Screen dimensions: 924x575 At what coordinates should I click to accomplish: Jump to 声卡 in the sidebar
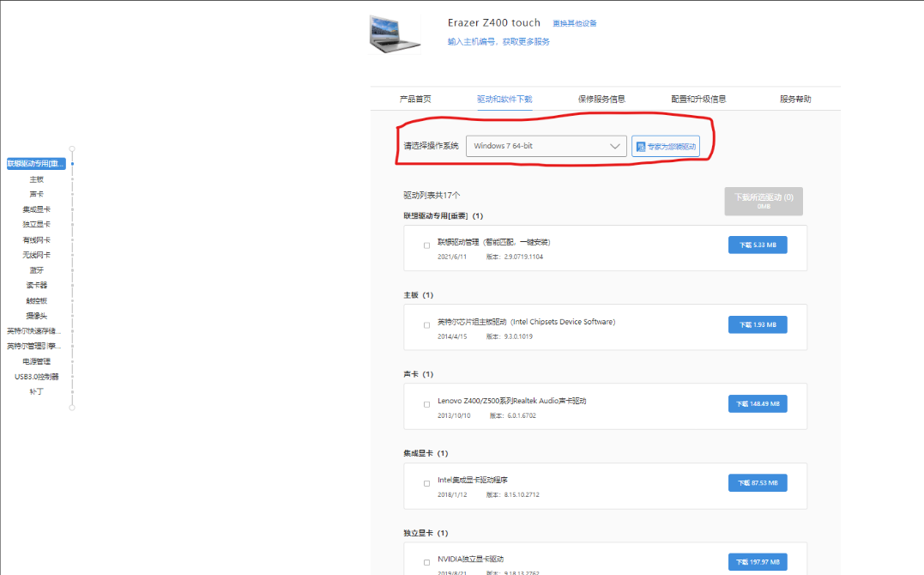36,194
